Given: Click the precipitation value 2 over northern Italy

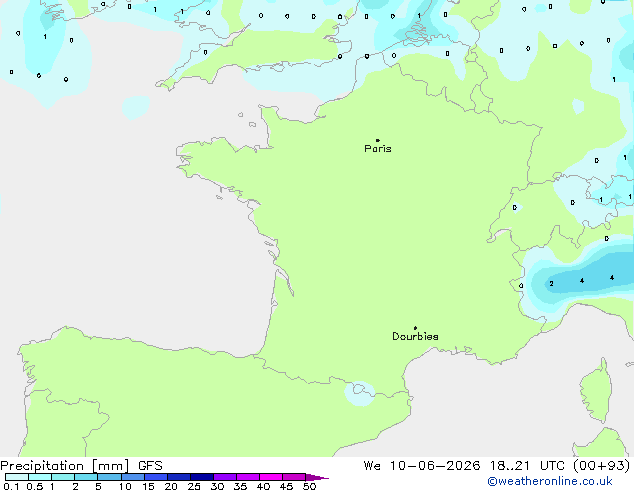Looking at the screenshot, I should (551, 283).
